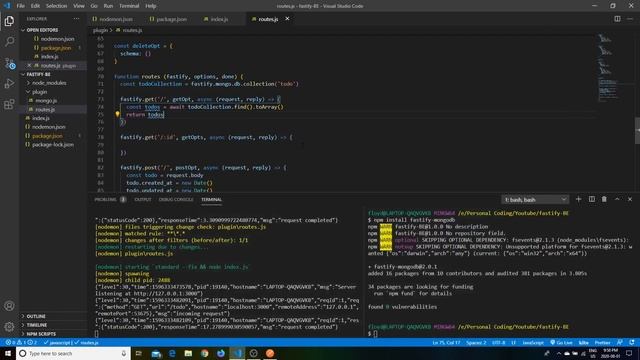Click the Windows Start button
The height and width of the screenshot is (360, 640).
[x=8, y=353]
